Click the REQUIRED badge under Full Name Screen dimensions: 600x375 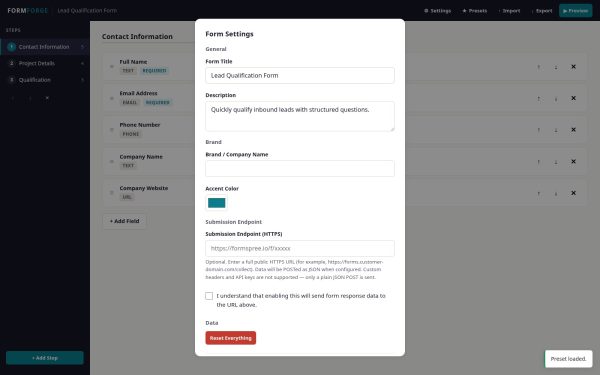pos(154,70)
